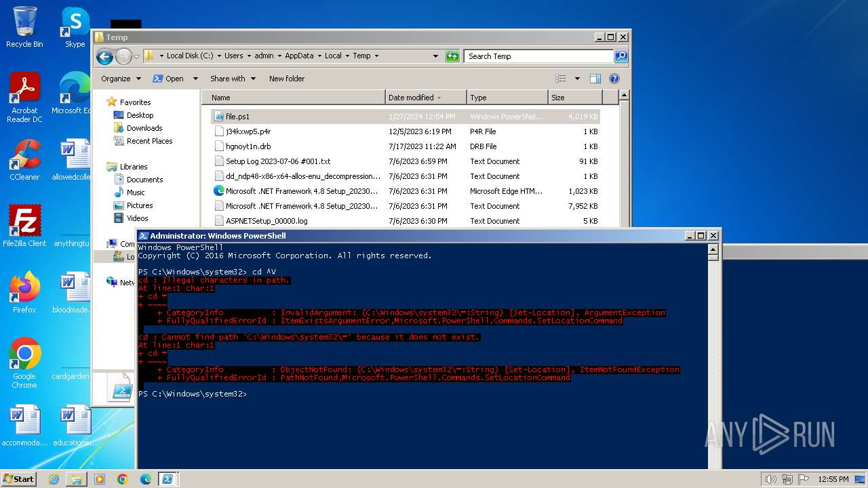
Task: Click the New folder button
Action: (287, 79)
